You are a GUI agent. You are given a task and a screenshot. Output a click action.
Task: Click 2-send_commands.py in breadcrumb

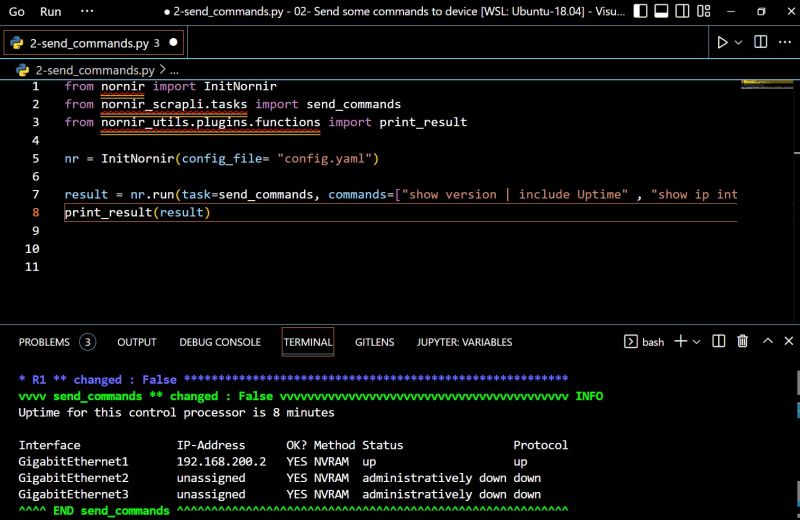pyautogui.click(x=95, y=70)
